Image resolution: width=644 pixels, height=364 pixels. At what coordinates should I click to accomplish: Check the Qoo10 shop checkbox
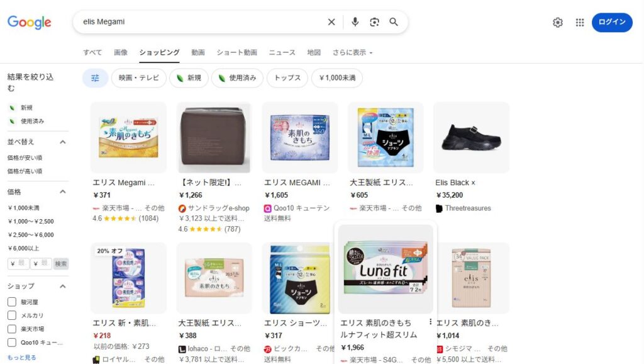tap(12, 343)
